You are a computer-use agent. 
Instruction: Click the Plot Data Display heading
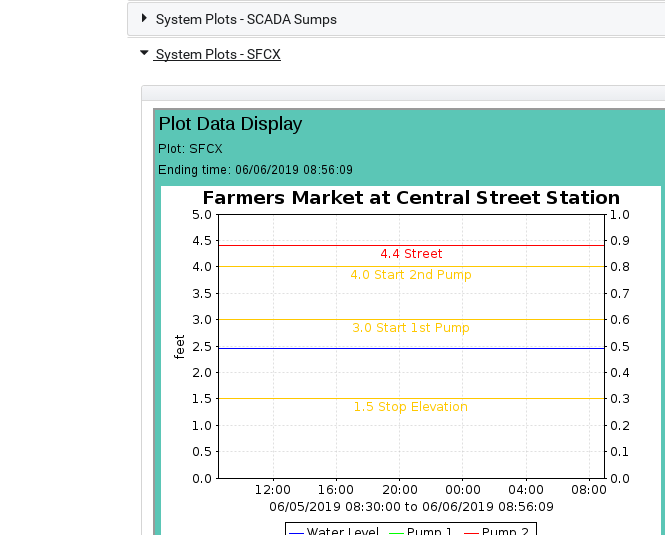pos(230,124)
